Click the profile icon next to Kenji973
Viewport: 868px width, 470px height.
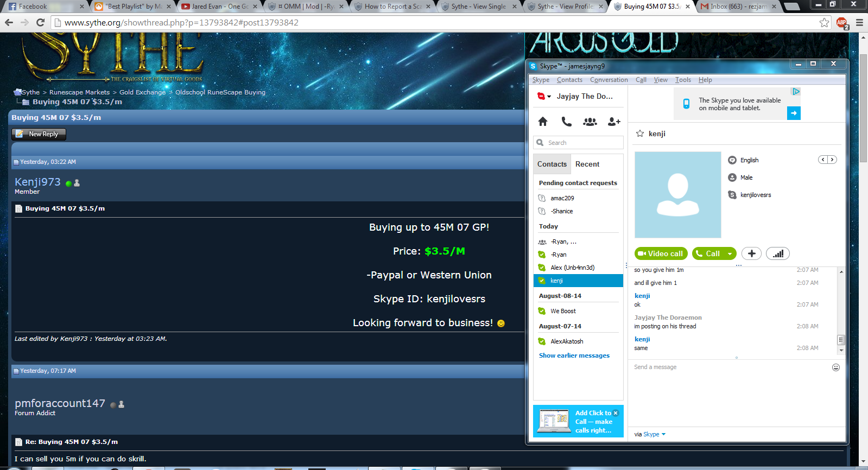pos(77,183)
